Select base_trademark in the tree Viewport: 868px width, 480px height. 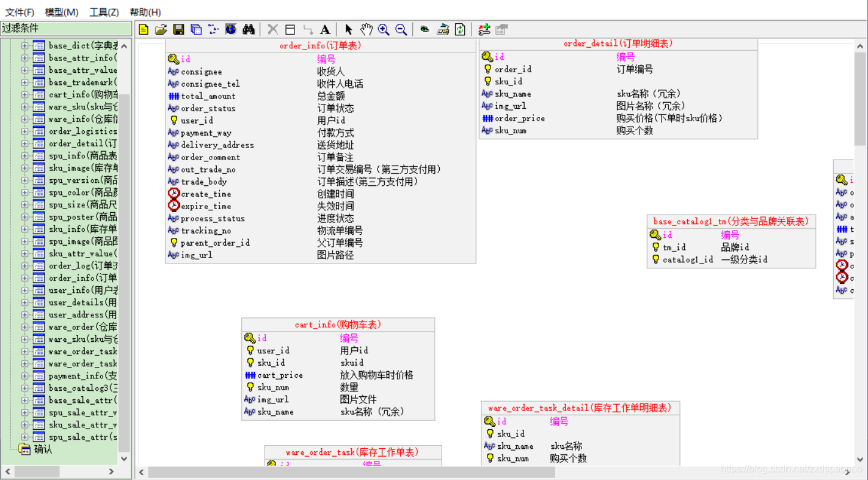82,82
